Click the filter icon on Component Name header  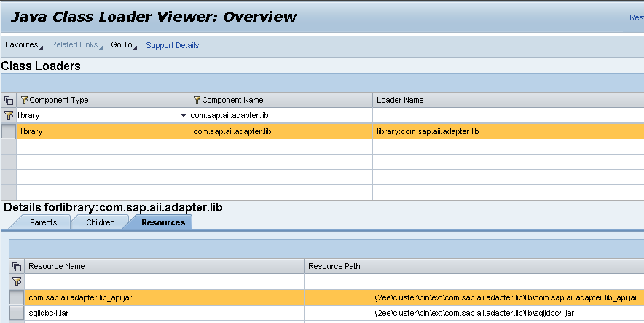pos(197,100)
